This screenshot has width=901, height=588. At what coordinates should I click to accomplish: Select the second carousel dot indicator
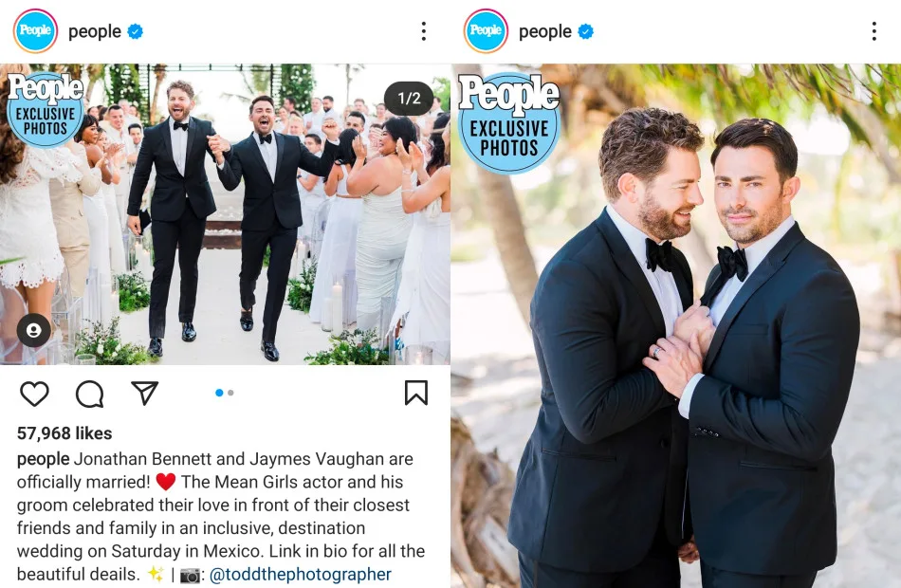click(x=230, y=393)
